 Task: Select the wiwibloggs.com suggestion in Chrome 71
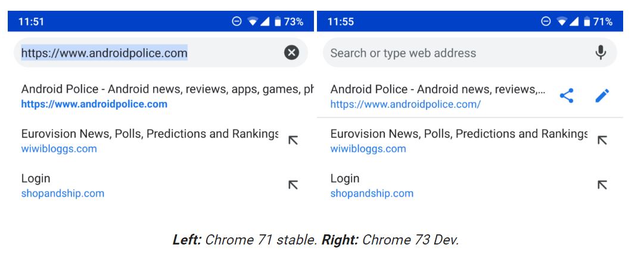(x=59, y=148)
